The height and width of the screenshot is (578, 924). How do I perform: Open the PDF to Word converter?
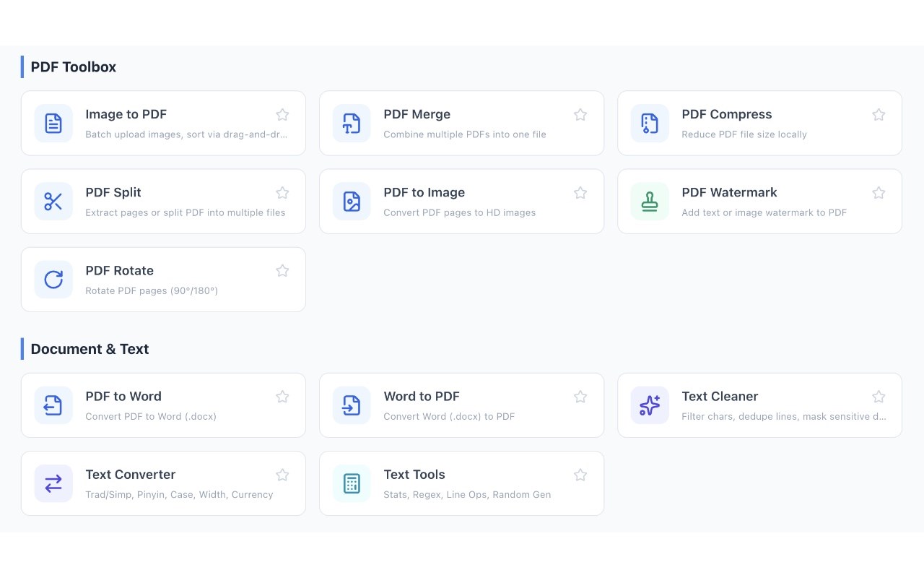pos(163,405)
